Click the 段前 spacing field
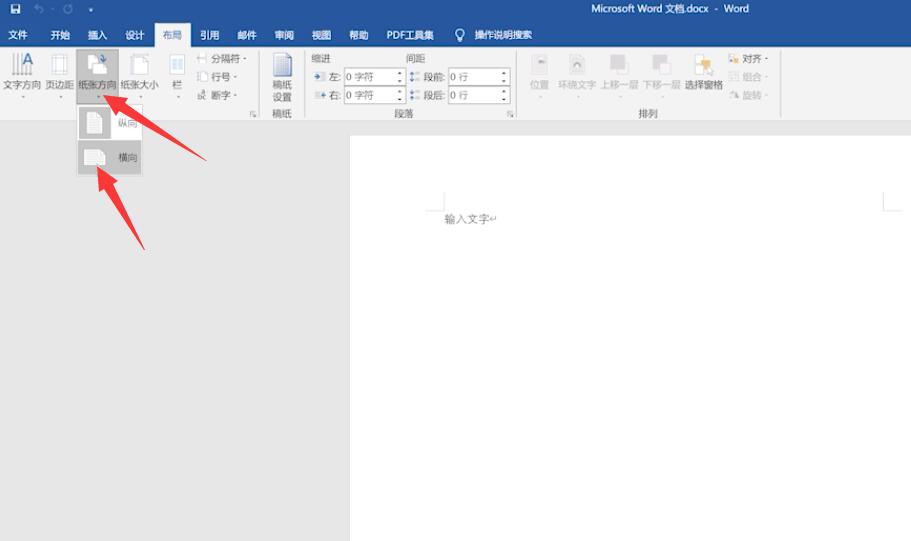The width and height of the screenshot is (911, 541). click(x=474, y=77)
